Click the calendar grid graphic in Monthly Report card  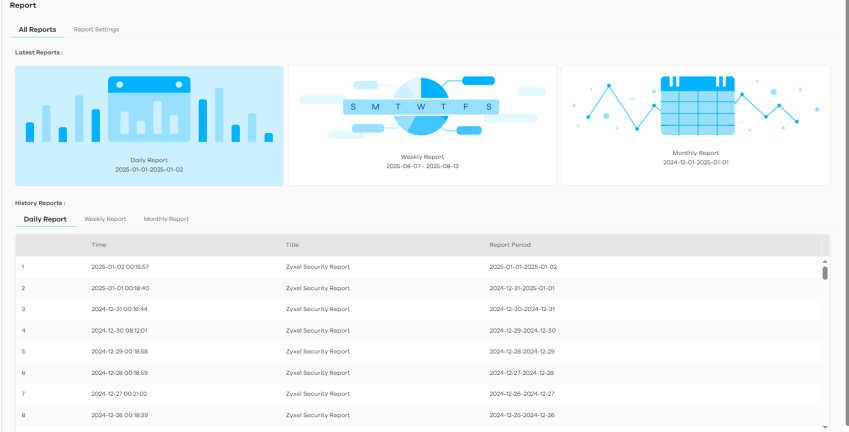tap(697, 106)
